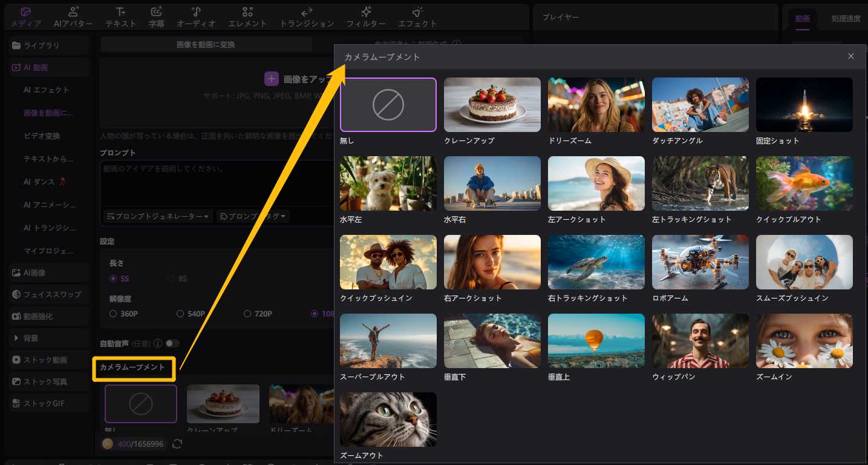Select the 360P resolution radio button
868x465 pixels.
click(x=113, y=314)
